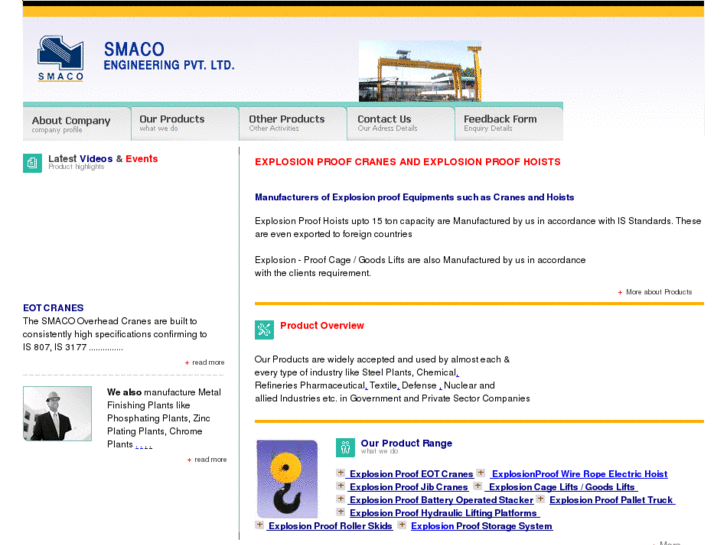This screenshot has width=727, height=545.
Task: Click the More about Products link
Action: pyautogui.click(x=659, y=292)
